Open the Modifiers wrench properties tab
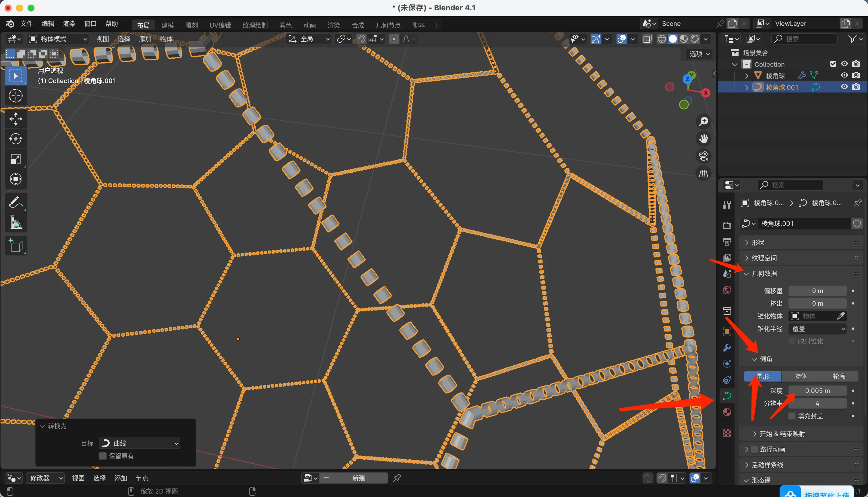 727,348
